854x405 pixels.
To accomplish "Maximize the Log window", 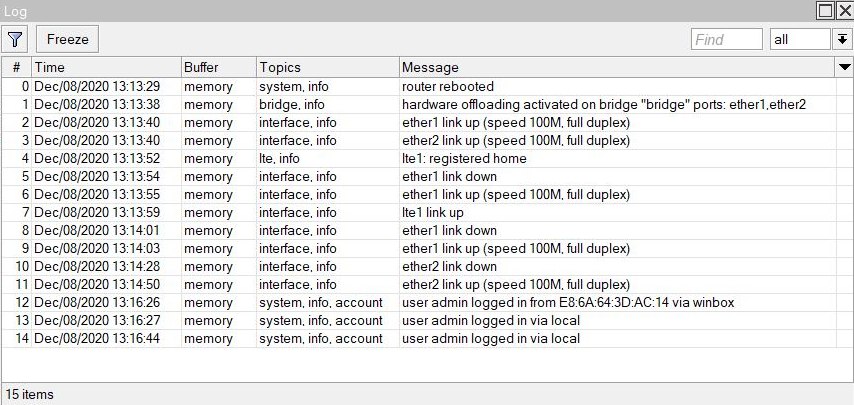I will (x=826, y=10).
